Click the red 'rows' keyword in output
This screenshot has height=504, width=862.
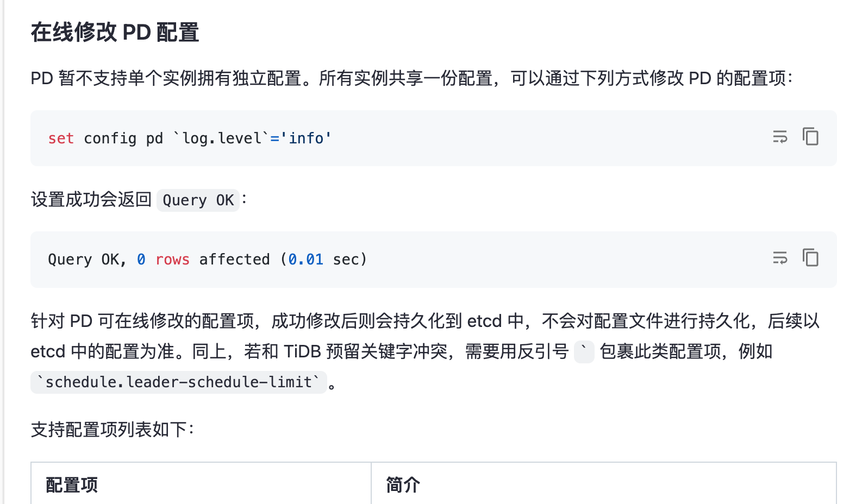point(172,260)
